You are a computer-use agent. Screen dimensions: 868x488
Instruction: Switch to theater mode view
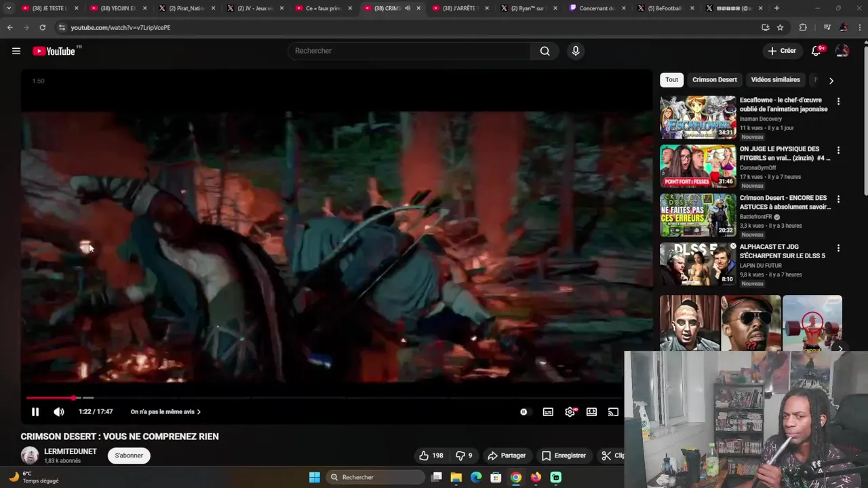(x=591, y=411)
